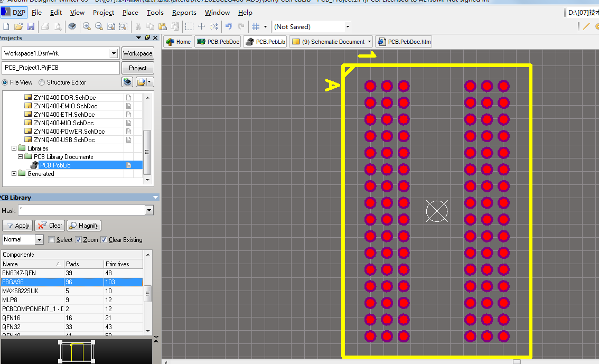Screen dimensions: 599x364
Task: Select the QFN16 component row
Action: click(x=72, y=318)
